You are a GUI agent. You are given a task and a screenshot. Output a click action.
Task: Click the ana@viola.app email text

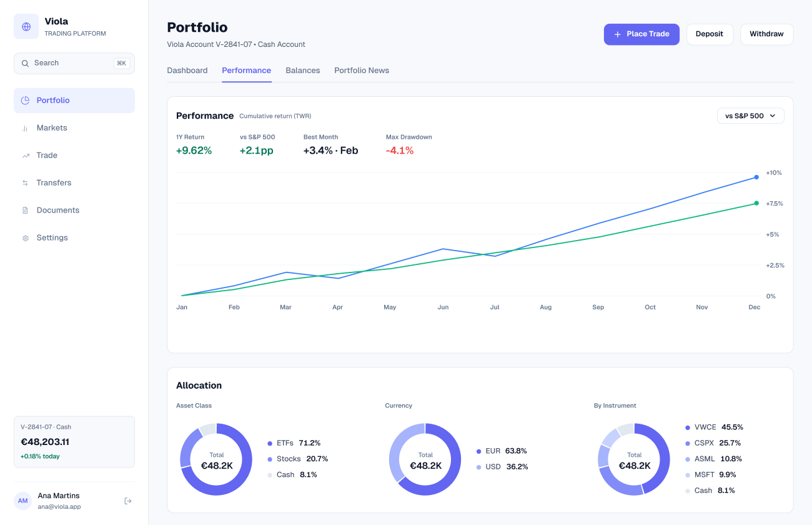point(59,507)
